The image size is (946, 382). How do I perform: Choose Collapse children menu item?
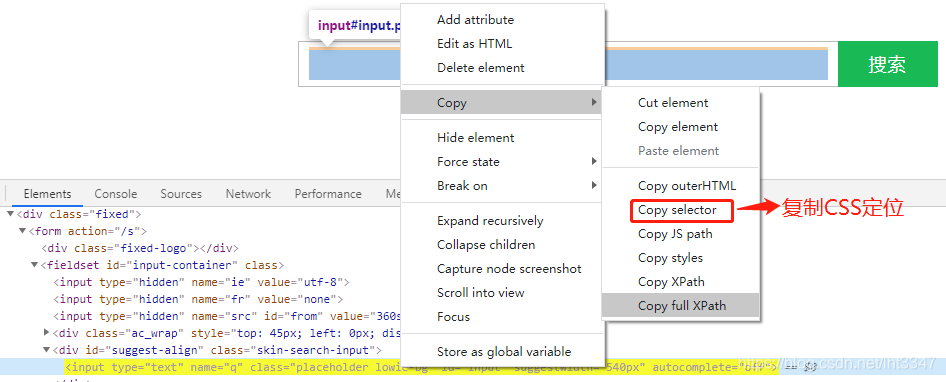[502, 245]
